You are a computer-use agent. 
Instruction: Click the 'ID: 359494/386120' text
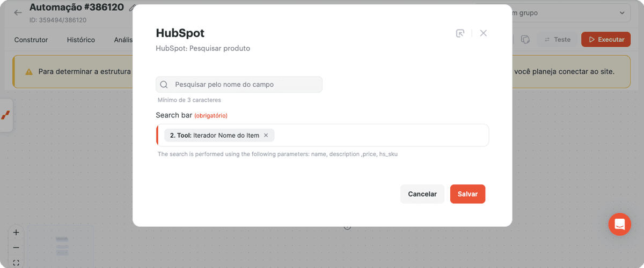click(58, 20)
